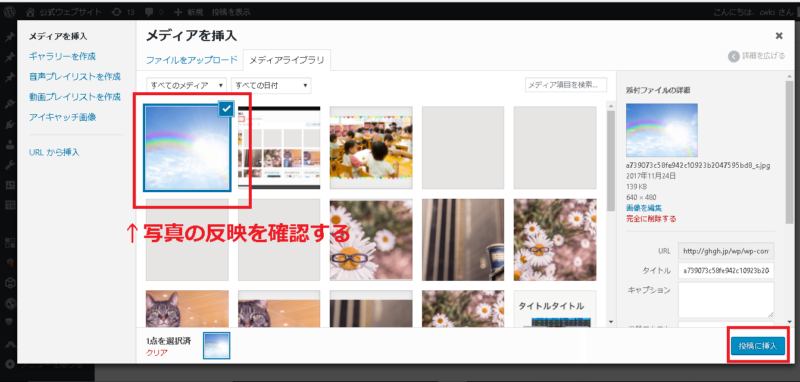Image resolution: width=800 pixels, height=382 pixels.
Task: Open 投稿を表示 in the admin bar
Action: [x=230, y=11]
